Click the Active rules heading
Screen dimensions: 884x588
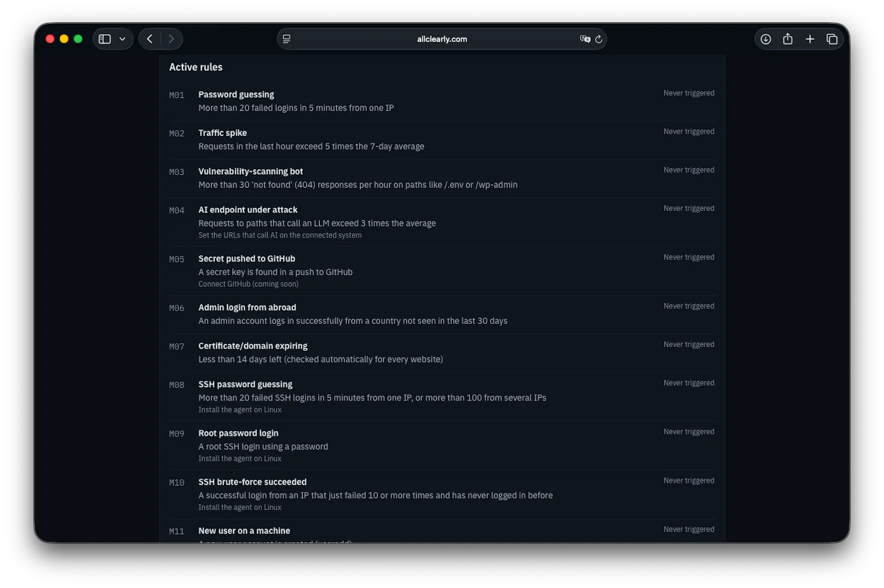click(x=196, y=67)
